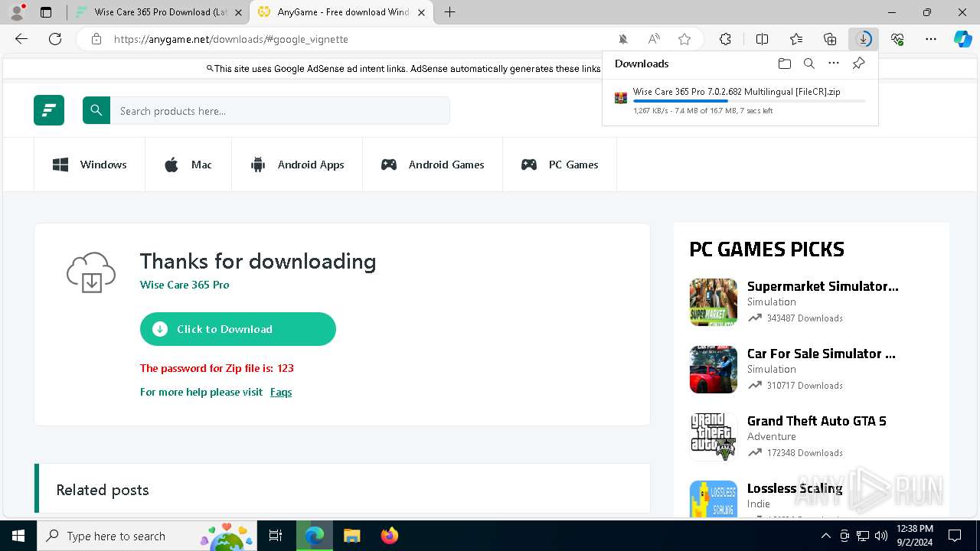The image size is (980, 551).
Task: Open the Mac category menu
Action: click(188, 165)
